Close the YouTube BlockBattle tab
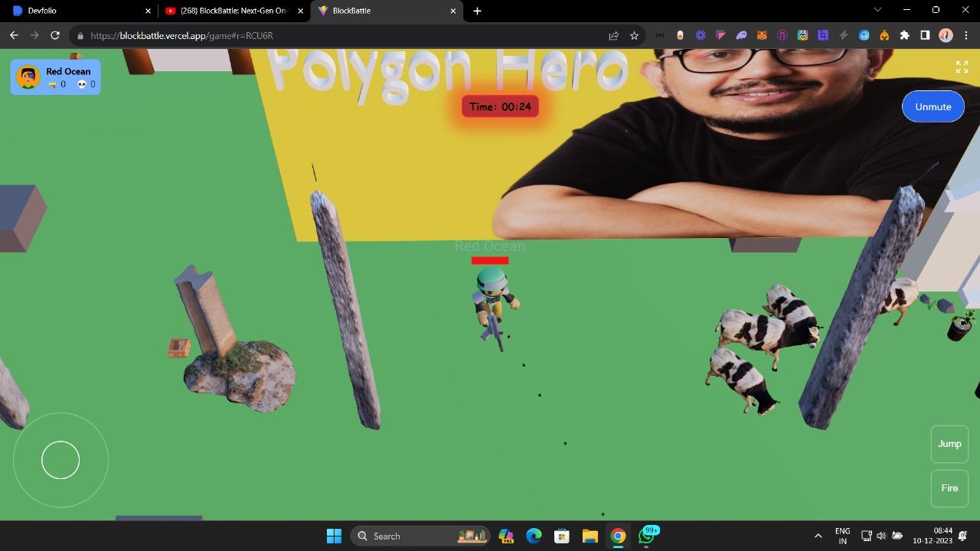This screenshot has height=551, width=980. (x=300, y=11)
